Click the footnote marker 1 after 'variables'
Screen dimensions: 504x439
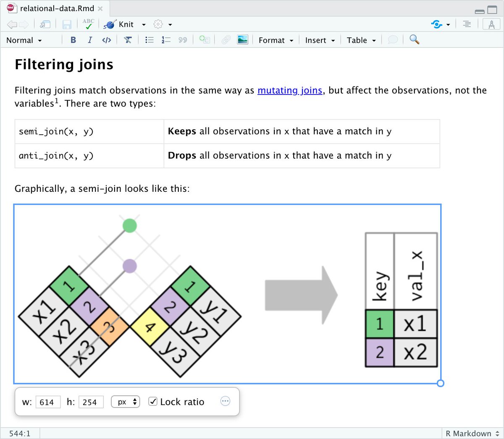tap(56, 101)
